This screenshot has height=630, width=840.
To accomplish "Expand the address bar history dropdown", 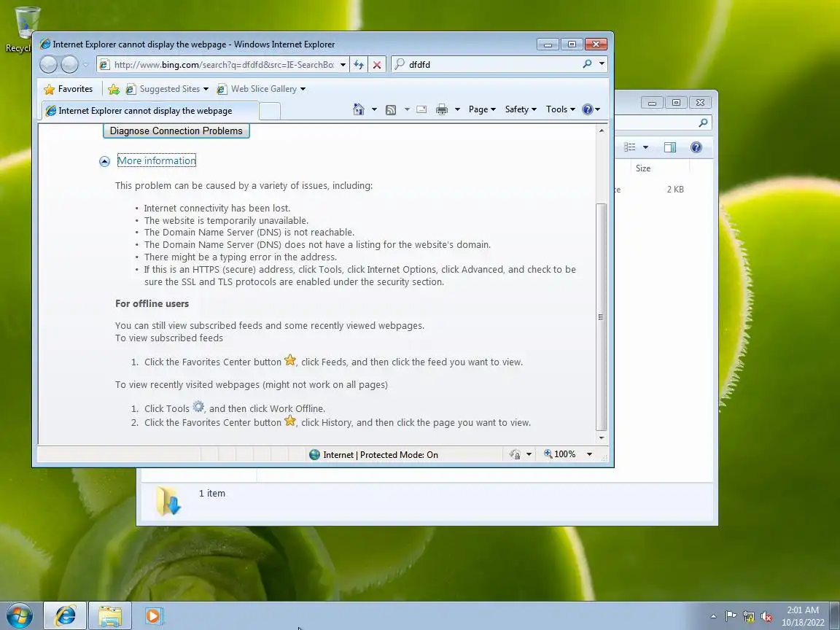I will click(x=343, y=65).
